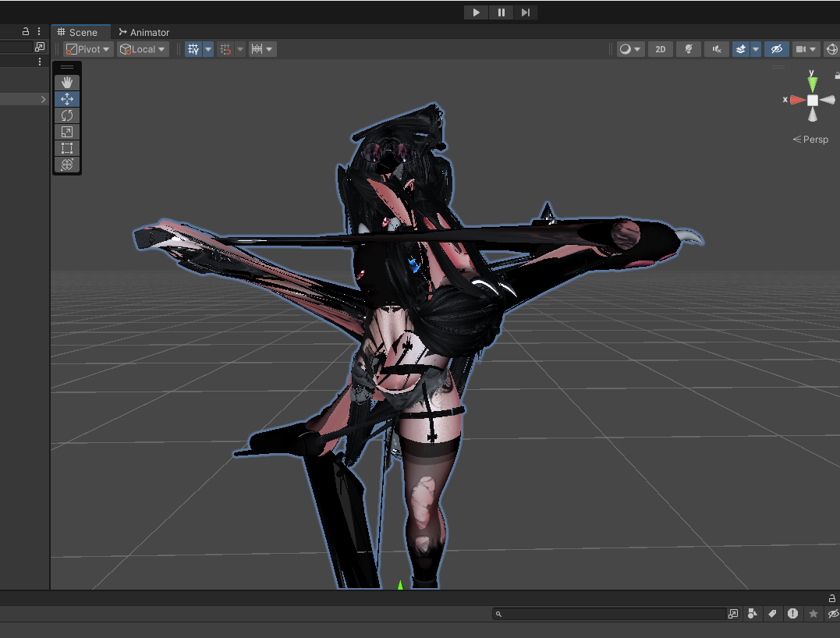Toggle scene lighting
Image resolution: width=840 pixels, height=638 pixels.
click(x=689, y=49)
